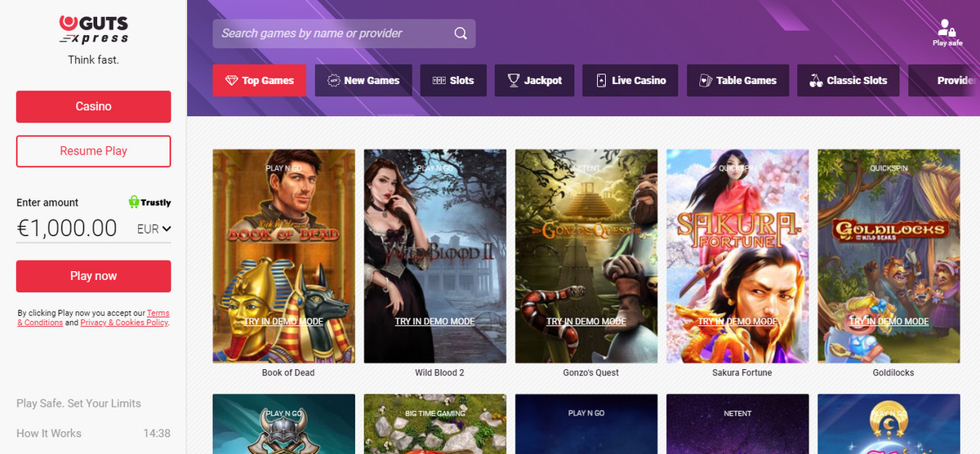Click the Wild Blood 2 title text

(x=439, y=372)
